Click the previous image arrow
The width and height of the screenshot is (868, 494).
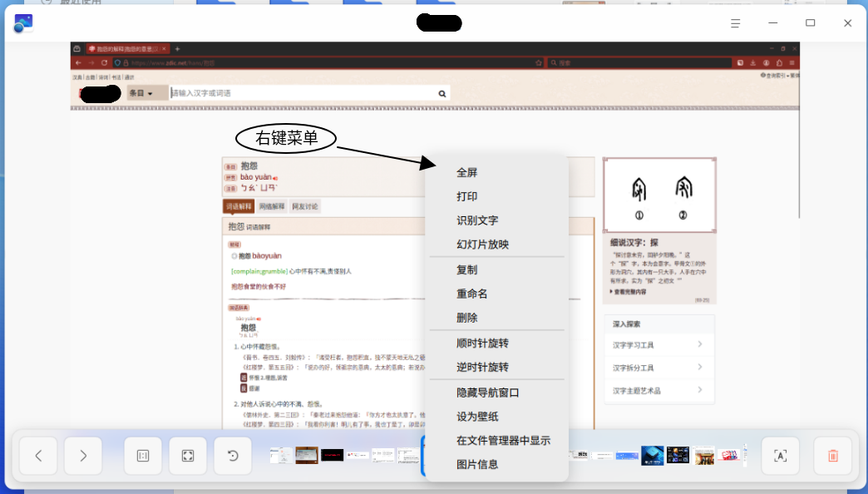(x=38, y=456)
